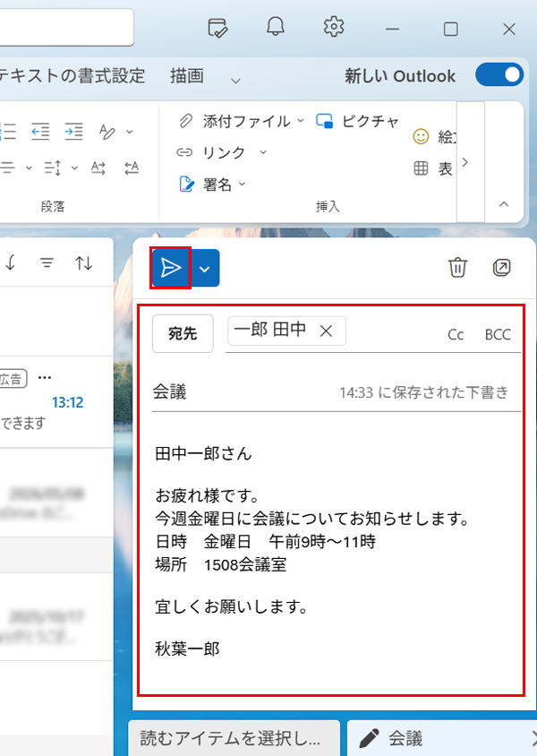Set right-to-left text direction
Screen dimensions: 537x756
point(132,168)
